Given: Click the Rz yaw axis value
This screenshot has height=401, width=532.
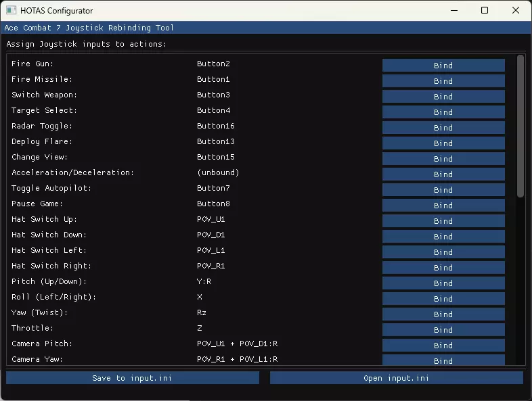Looking at the screenshot, I should point(202,312).
